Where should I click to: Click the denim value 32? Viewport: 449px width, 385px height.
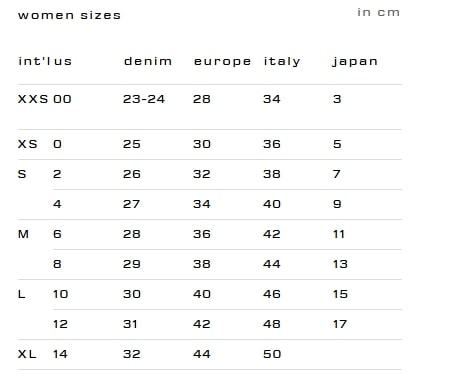pyautogui.click(x=132, y=354)
